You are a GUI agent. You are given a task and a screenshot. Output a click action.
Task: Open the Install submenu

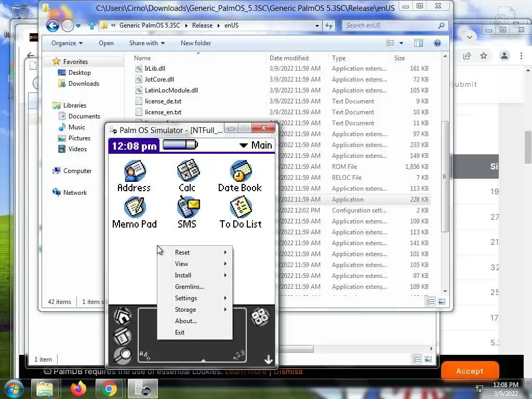195,275
